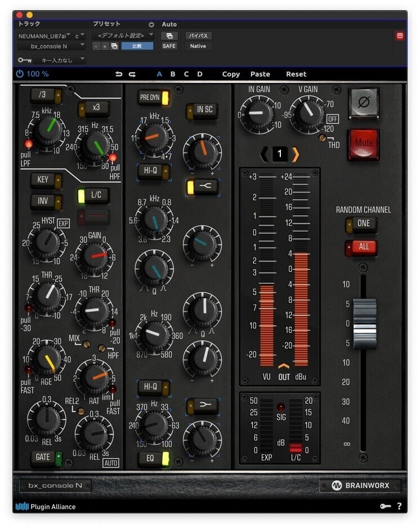
Task: Click next channel orange arrow
Action: (296, 154)
